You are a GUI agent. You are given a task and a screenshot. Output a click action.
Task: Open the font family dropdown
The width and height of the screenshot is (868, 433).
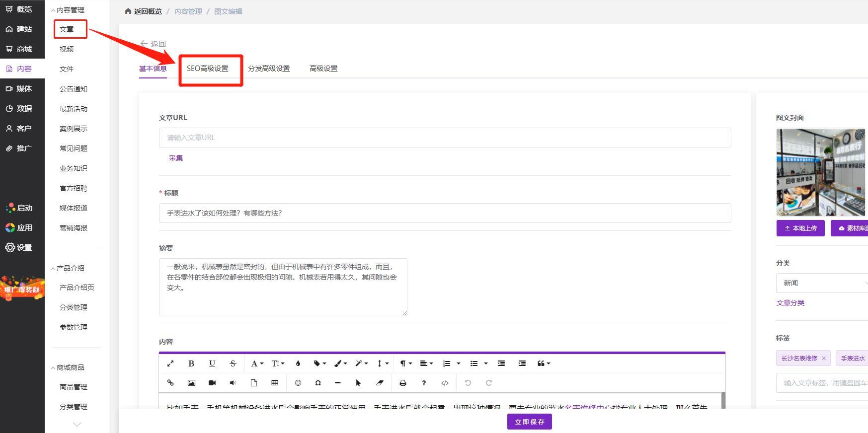[257, 363]
